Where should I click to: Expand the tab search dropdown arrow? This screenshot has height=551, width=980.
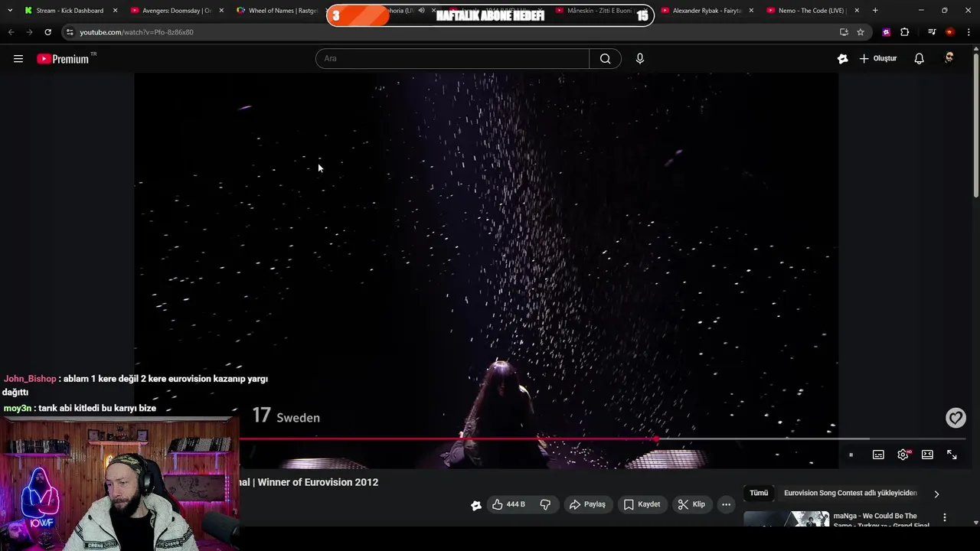(9, 11)
